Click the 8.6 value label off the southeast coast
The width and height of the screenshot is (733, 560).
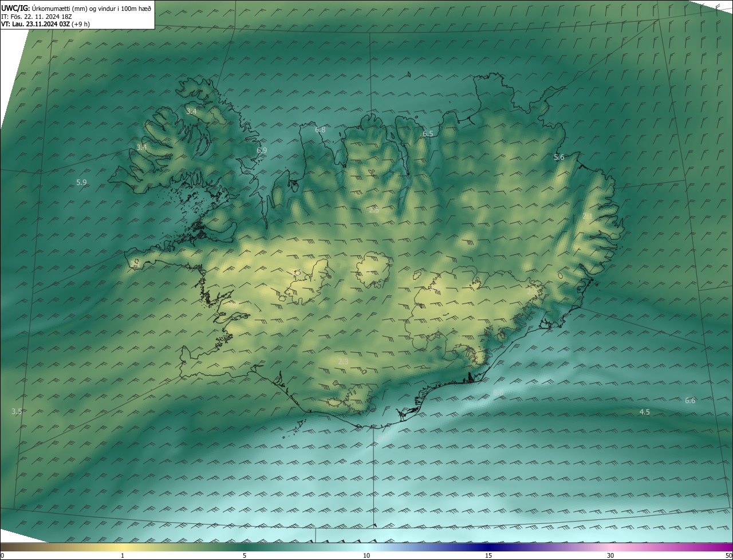(x=498, y=393)
